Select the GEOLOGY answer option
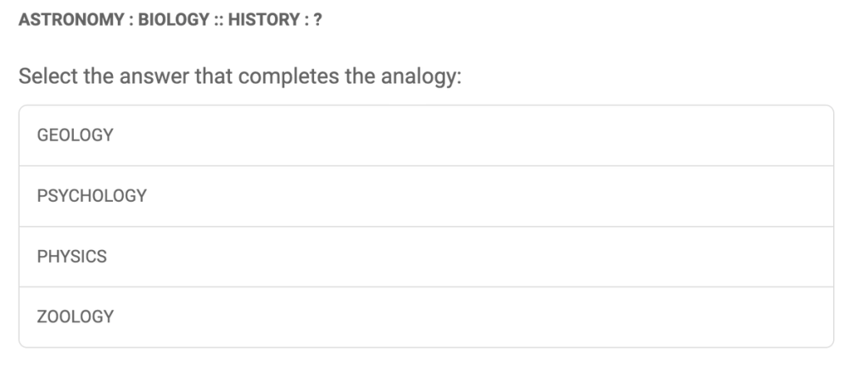The width and height of the screenshot is (868, 373). 426,136
